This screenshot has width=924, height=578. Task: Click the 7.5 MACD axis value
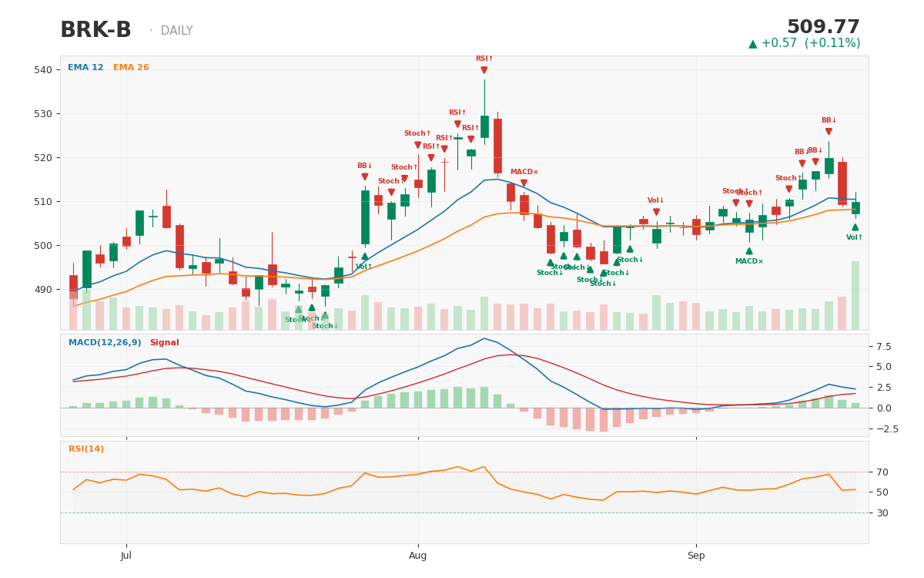tap(883, 347)
